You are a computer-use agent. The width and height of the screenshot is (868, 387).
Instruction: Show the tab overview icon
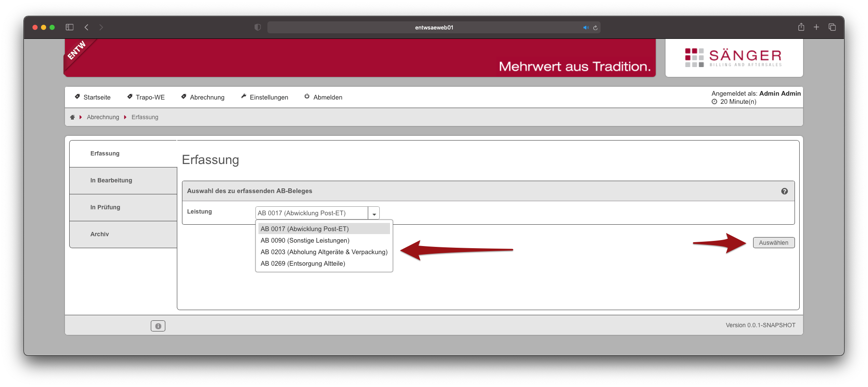coord(832,27)
